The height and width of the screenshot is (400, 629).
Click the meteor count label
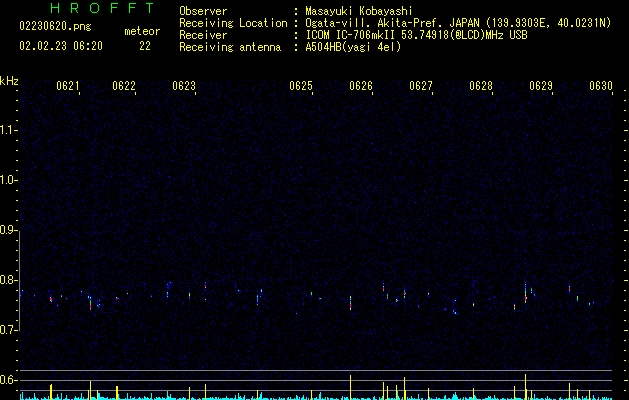(x=142, y=31)
